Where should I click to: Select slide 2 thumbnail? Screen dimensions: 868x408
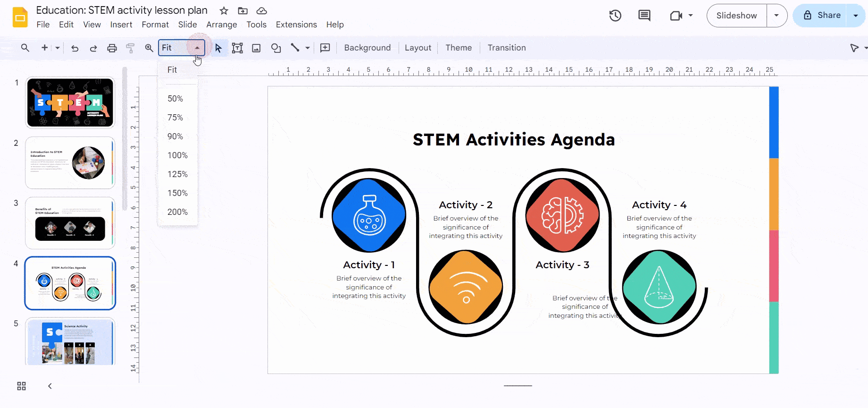[x=70, y=163]
